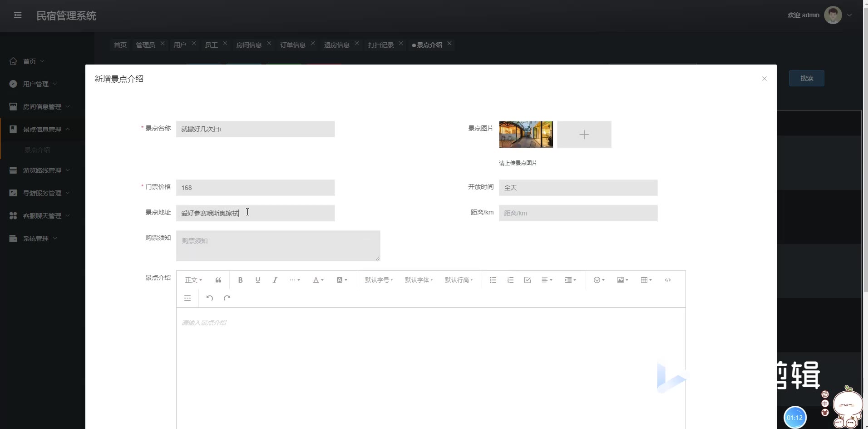Insert a divider line in editor
Screen dimensions: 868x429
click(187, 298)
